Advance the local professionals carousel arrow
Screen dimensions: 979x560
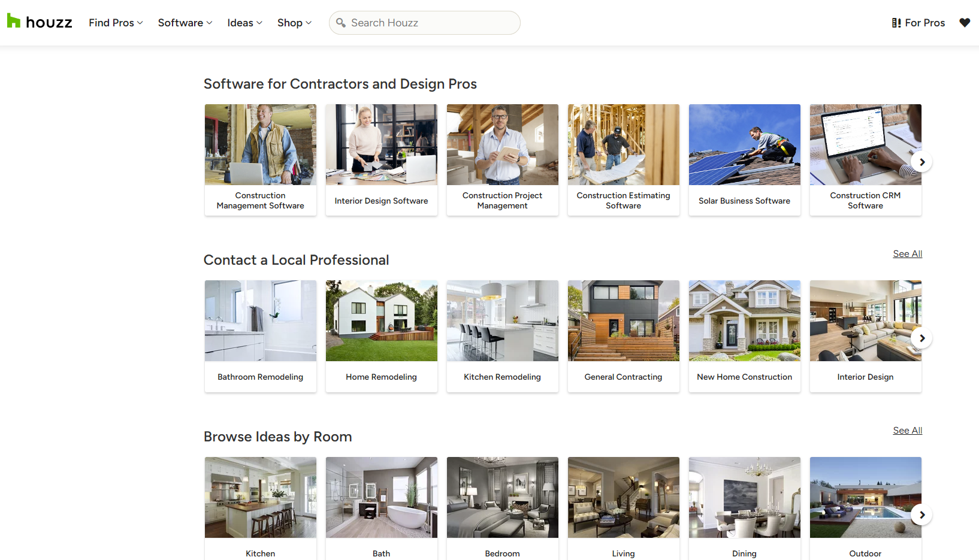(921, 338)
